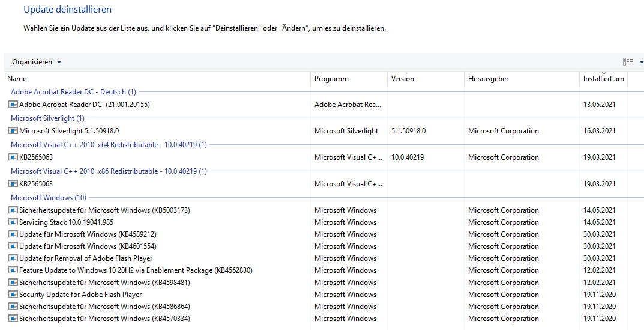
Task: Click Microsoft Silverlight program cell
Action: [346, 131]
